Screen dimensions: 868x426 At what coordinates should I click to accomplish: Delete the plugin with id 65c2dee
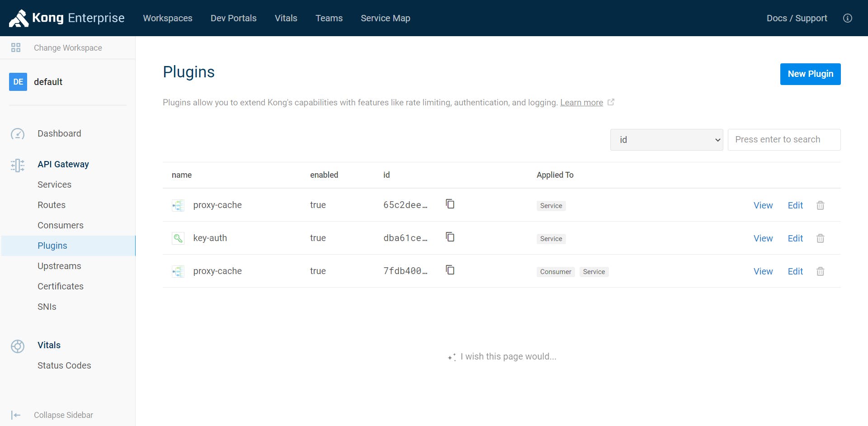point(821,205)
